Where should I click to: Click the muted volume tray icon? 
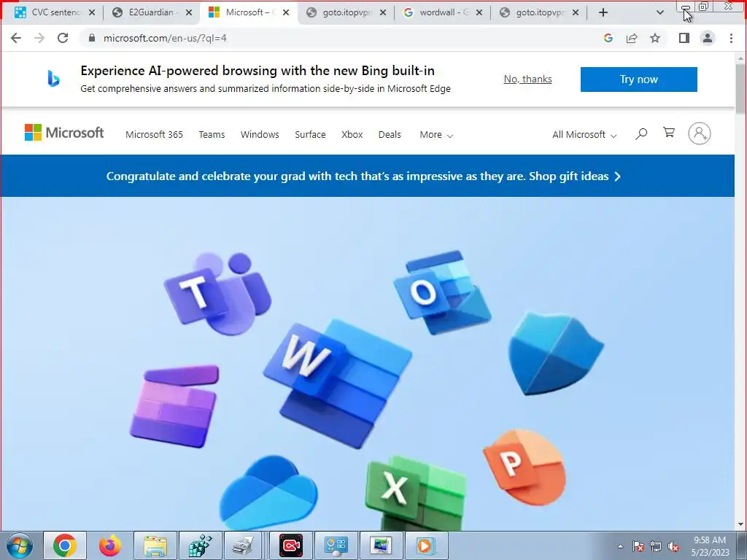point(673,546)
